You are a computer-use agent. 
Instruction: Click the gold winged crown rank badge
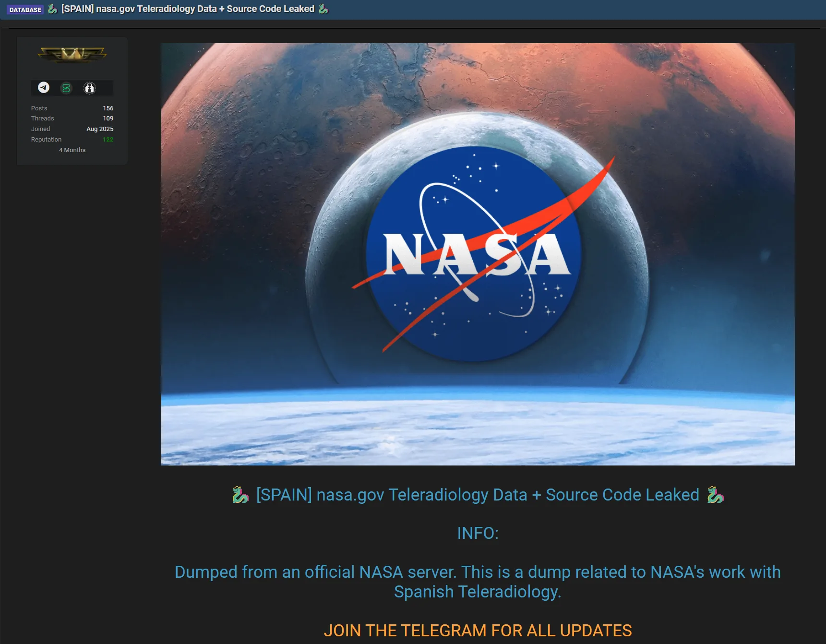[72, 55]
